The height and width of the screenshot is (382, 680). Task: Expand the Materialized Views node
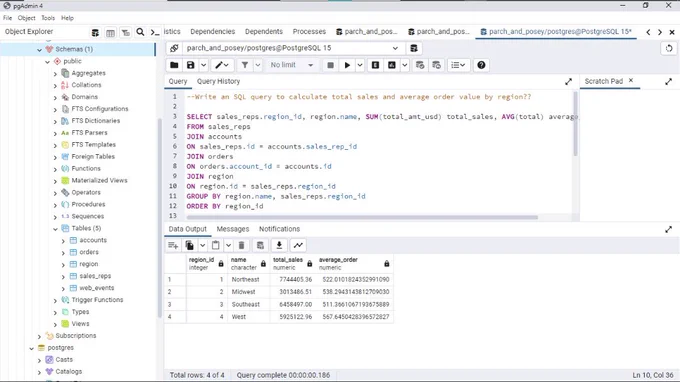coord(55,181)
